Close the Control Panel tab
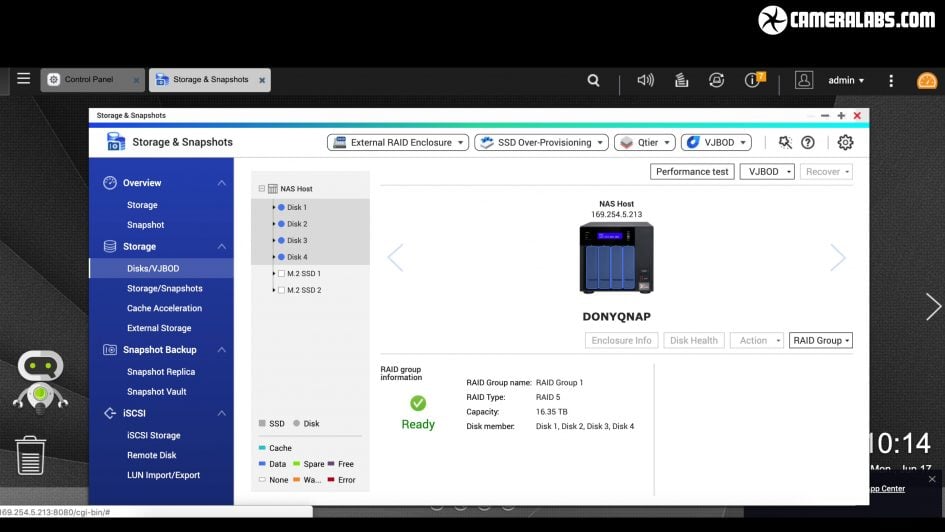This screenshot has width=945, height=532. click(x=136, y=80)
